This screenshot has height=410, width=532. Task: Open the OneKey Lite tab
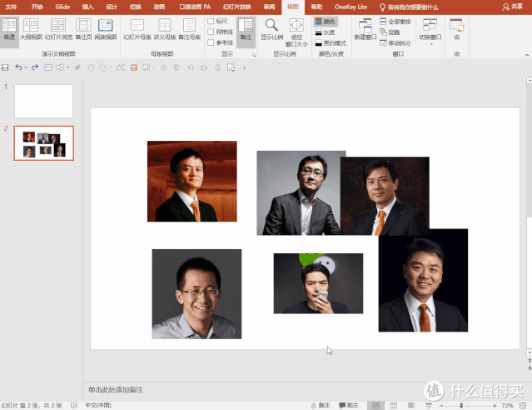351,7
